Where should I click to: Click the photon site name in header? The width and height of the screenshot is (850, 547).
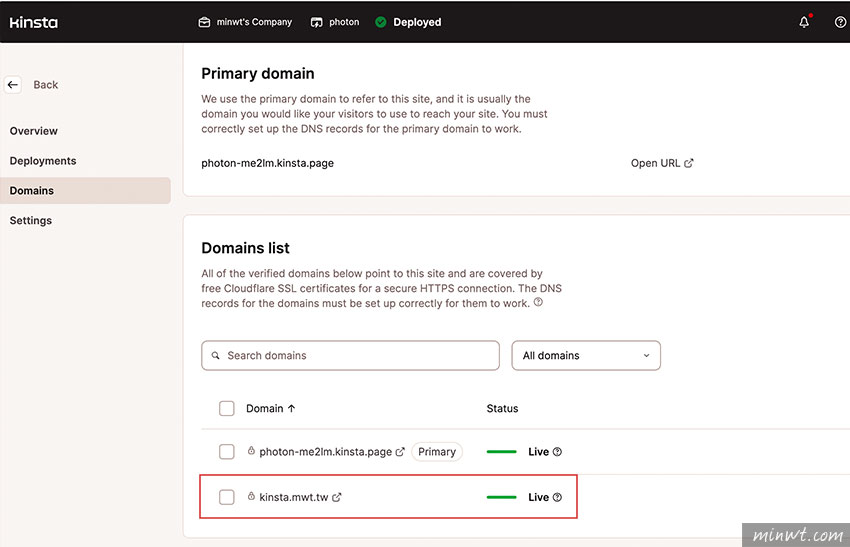click(x=344, y=22)
